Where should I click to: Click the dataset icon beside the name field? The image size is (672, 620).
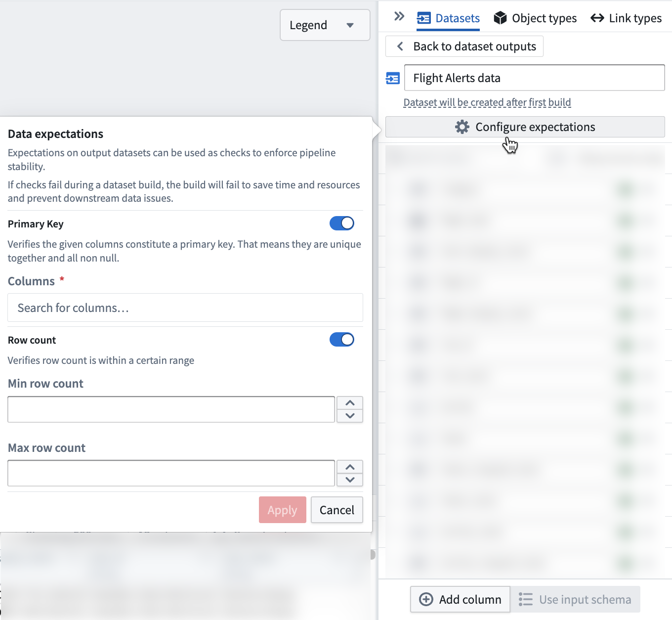(393, 78)
